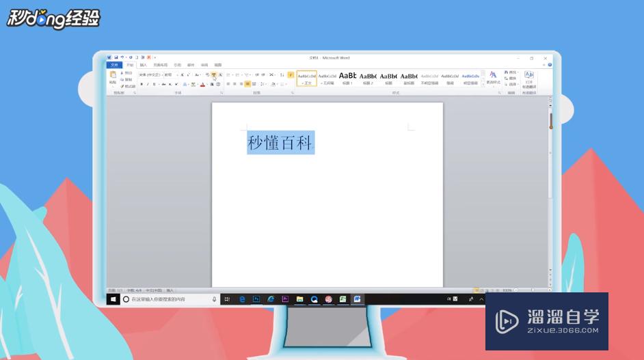Screen dimensions: 644x360
Task: Switch to the Insert tab
Action: click(144, 65)
